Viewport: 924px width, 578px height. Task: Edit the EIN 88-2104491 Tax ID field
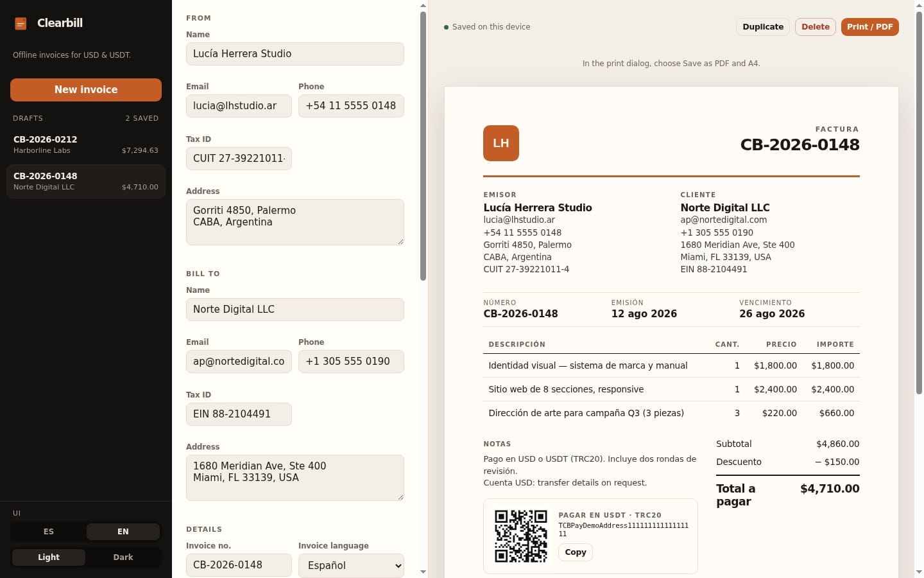[239, 414]
